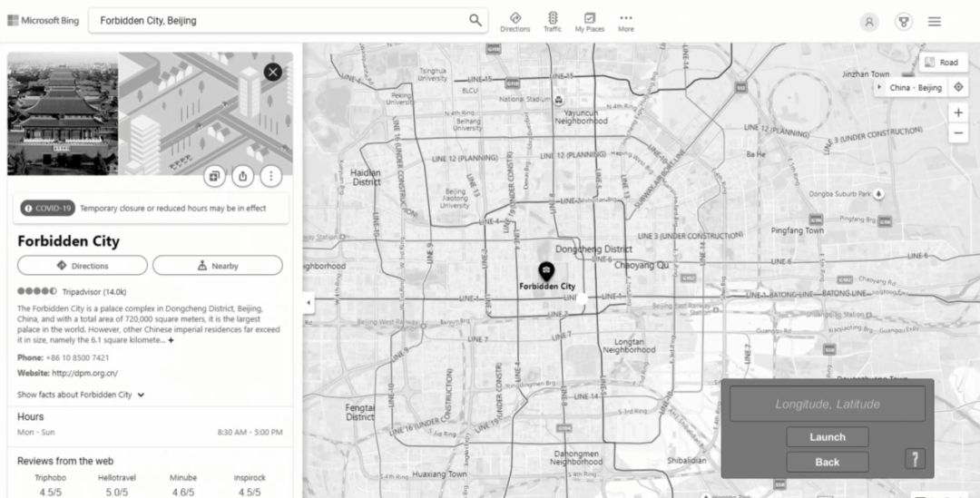
Task: Click the locate me target icon
Action: tap(958, 87)
